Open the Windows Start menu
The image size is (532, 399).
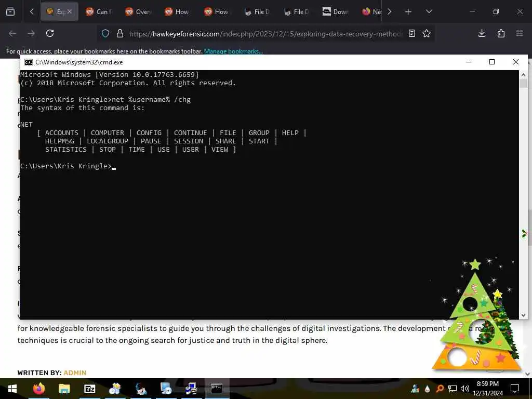[x=12, y=389]
